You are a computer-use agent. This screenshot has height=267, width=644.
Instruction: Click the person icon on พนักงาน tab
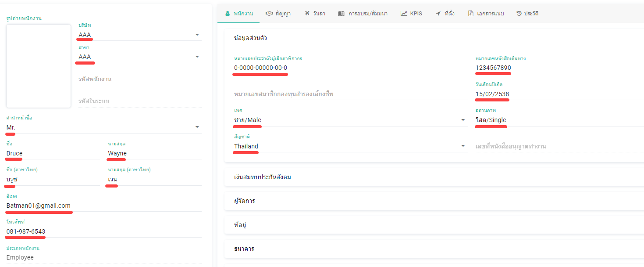click(x=228, y=14)
